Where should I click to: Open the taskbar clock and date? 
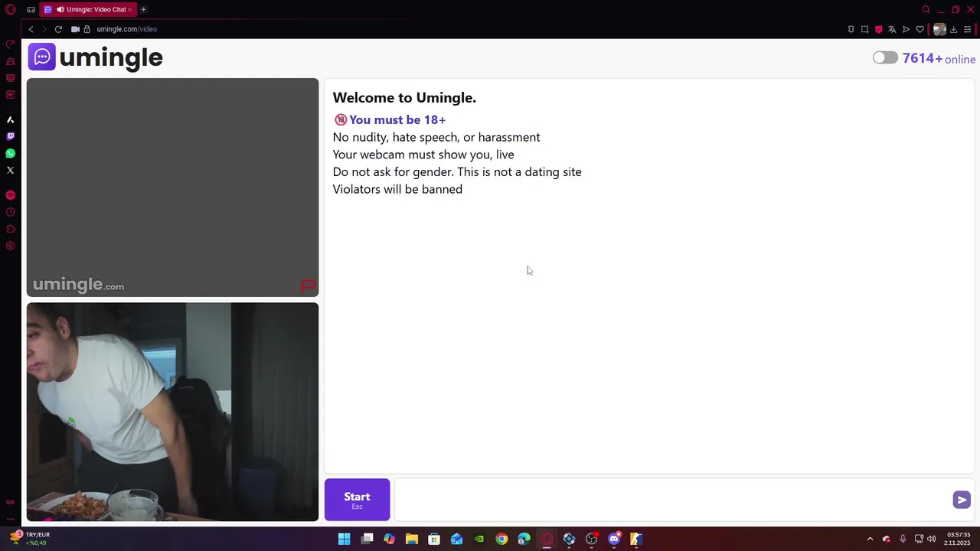[x=959, y=539]
